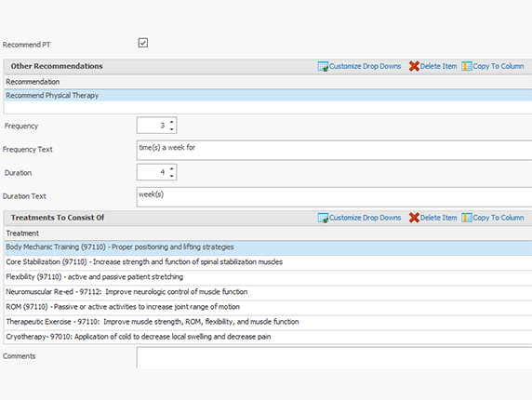The height and width of the screenshot is (400, 532).
Task: Click the Duration Text field
Action: tap(334, 197)
